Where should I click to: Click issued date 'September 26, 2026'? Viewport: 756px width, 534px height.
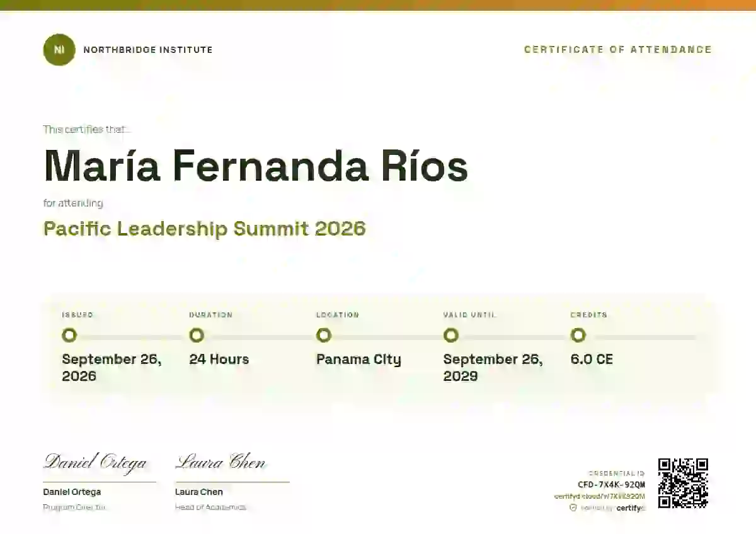click(112, 368)
